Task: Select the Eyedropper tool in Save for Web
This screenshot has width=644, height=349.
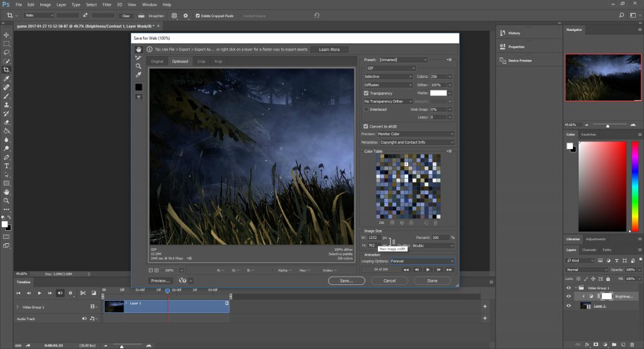Action: pyautogui.click(x=138, y=75)
